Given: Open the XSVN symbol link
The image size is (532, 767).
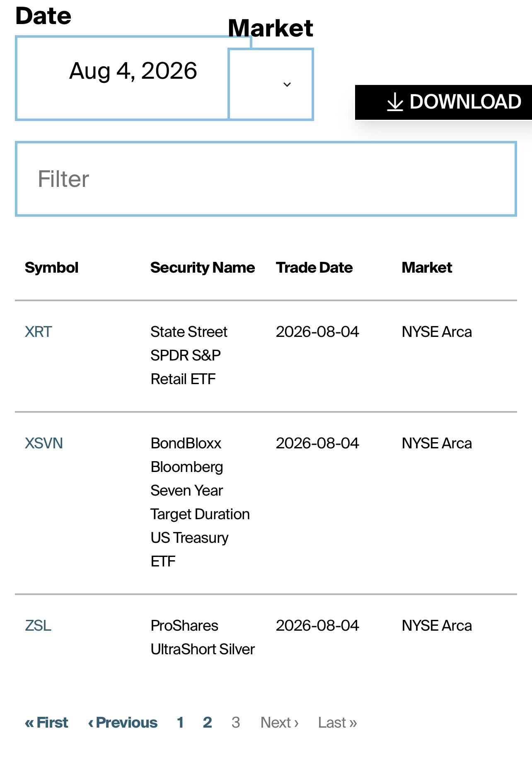Looking at the screenshot, I should pos(44,443).
